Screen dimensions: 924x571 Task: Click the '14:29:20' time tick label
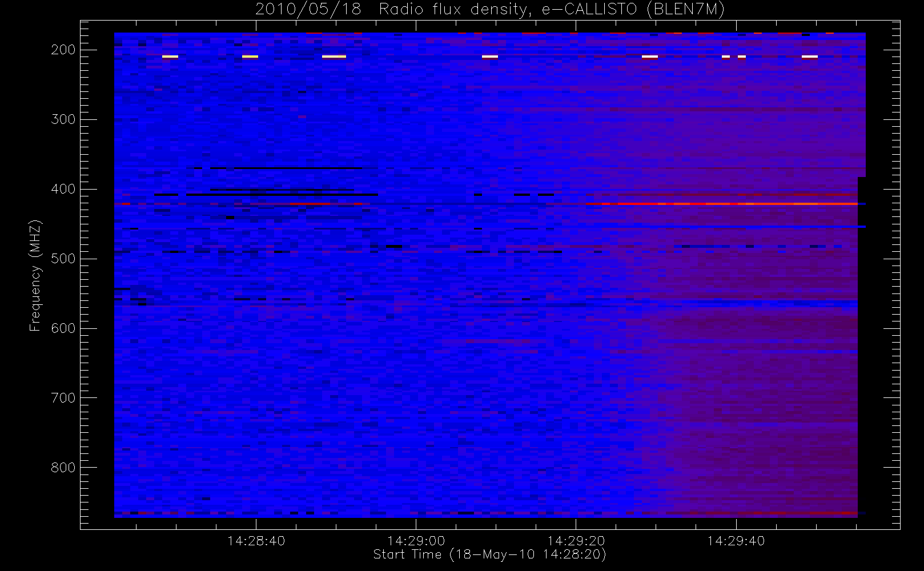(576, 541)
